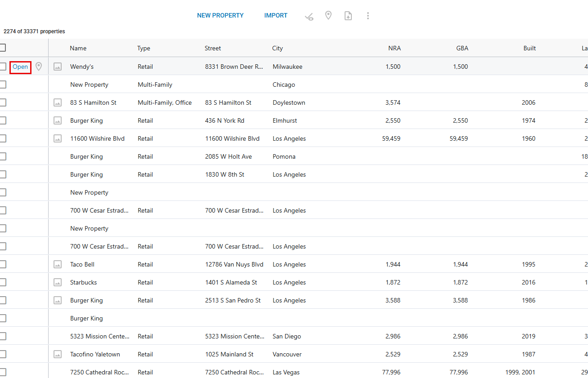The height and width of the screenshot is (378, 588).
Task: Click the 436 N York Rd street cell
Action: pos(225,120)
